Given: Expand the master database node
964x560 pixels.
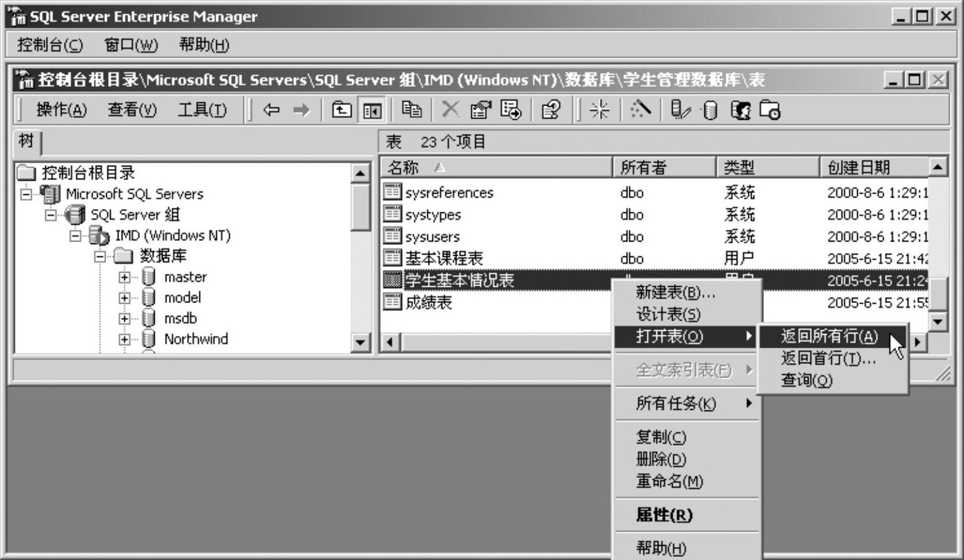Looking at the screenshot, I should [x=125, y=278].
